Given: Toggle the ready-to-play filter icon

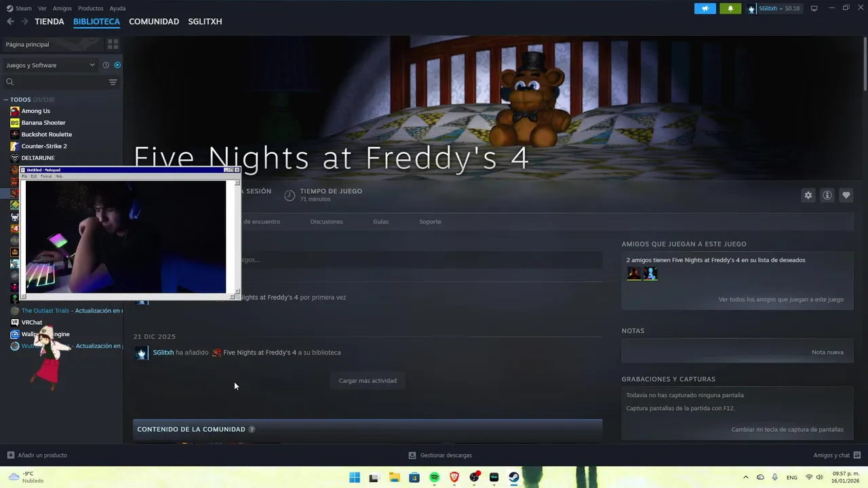Looking at the screenshot, I should [x=117, y=65].
